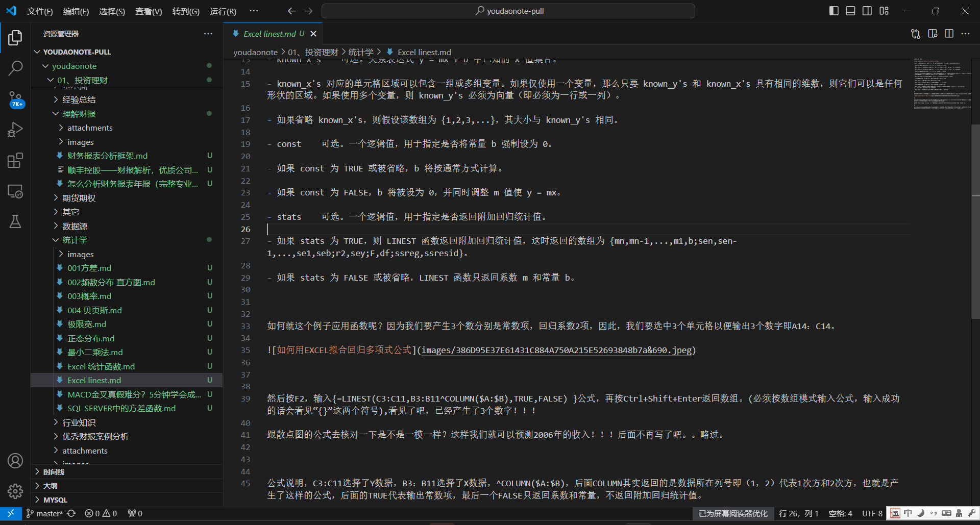Collapse the 理解财报 folder
This screenshot has width=980, height=525.
click(127, 114)
